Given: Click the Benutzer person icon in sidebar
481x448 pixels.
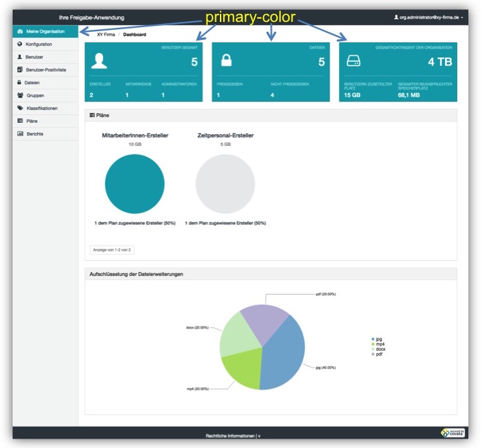Looking at the screenshot, I should coord(20,56).
